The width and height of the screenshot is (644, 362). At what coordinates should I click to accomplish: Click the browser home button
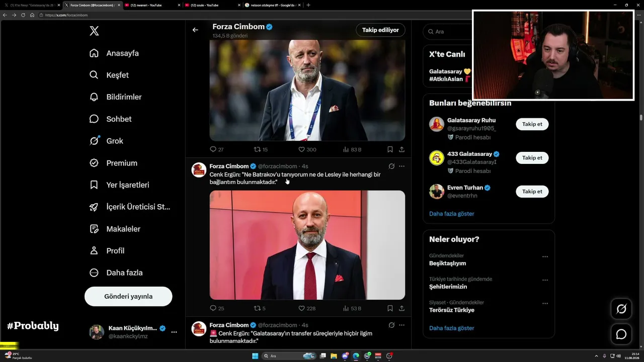(x=32, y=15)
